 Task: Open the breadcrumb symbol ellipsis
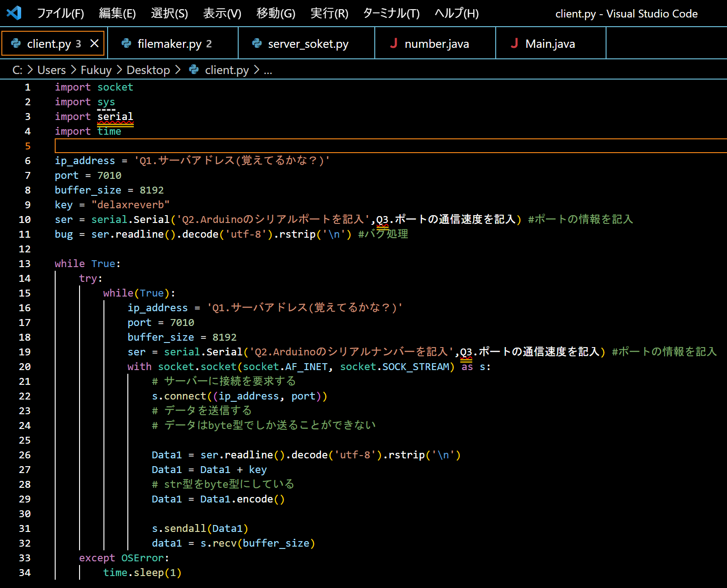(268, 70)
